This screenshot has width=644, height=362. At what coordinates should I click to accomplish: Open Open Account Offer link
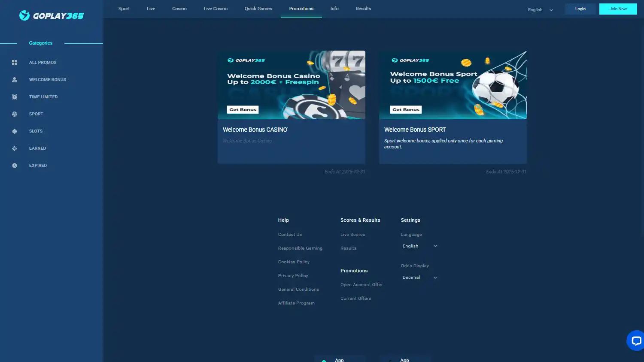coord(361,285)
